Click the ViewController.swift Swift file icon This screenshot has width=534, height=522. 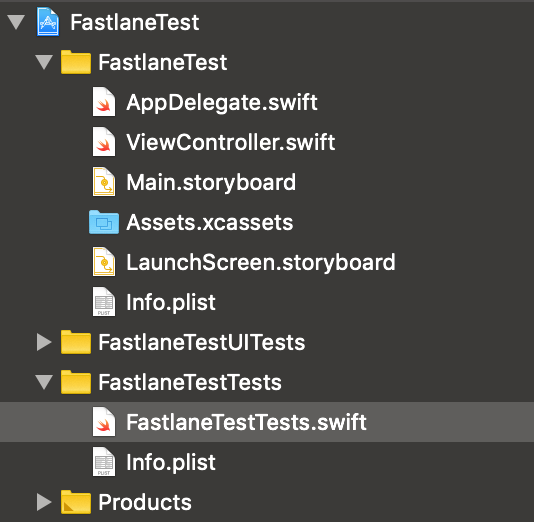[104, 142]
